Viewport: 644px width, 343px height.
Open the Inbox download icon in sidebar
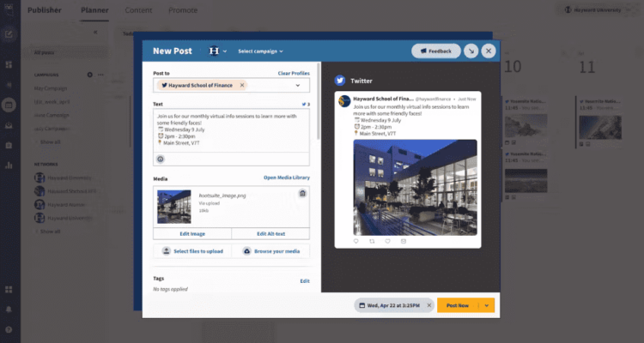pyautogui.click(x=9, y=125)
